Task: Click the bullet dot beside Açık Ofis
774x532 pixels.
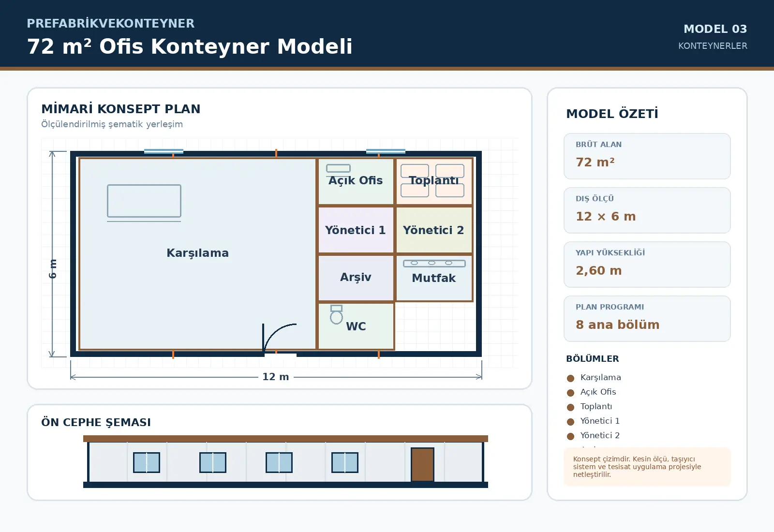Action: (x=570, y=393)
